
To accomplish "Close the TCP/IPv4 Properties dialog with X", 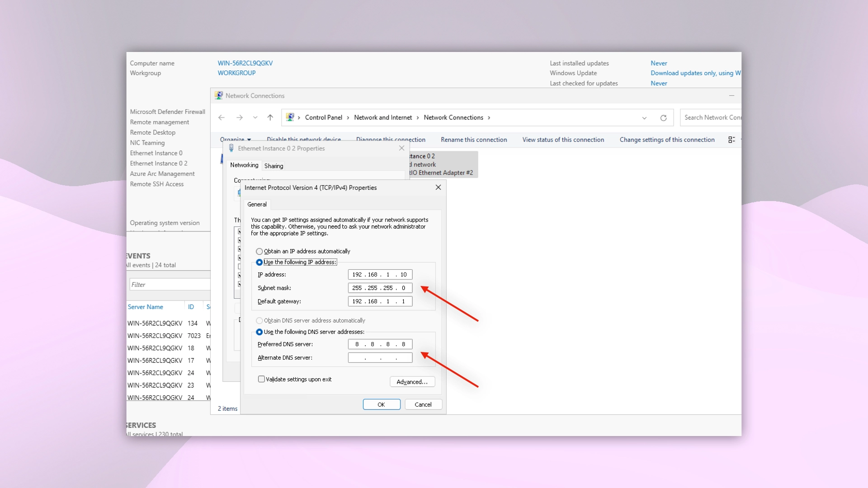I will coord(438,188).
